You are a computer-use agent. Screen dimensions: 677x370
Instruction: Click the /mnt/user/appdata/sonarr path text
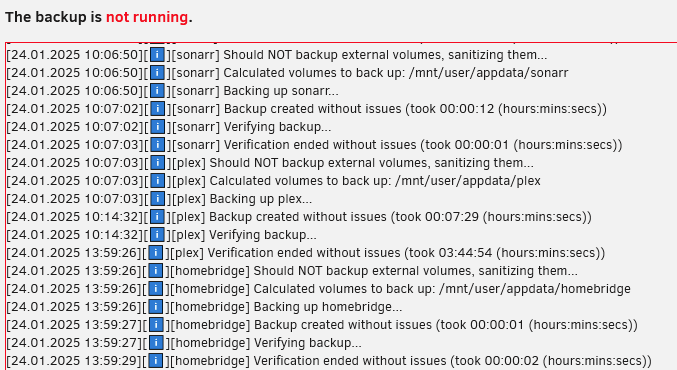(488, 73)
